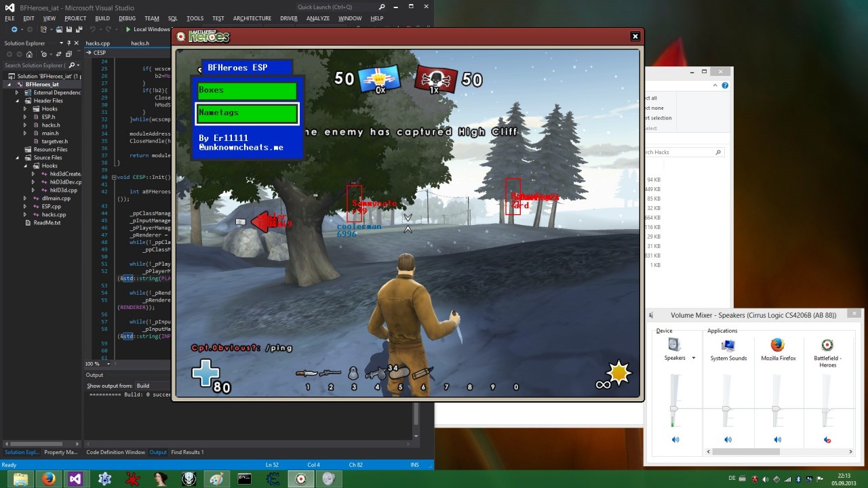Switch to the hacks.h editor tab
Screen dimensions: 868x488
point(140,43)
